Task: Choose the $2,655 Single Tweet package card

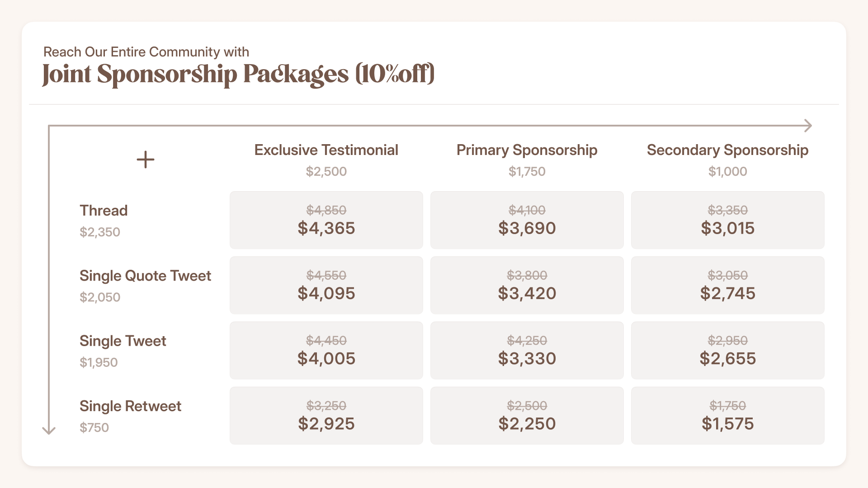Action: tap(727, 350)
